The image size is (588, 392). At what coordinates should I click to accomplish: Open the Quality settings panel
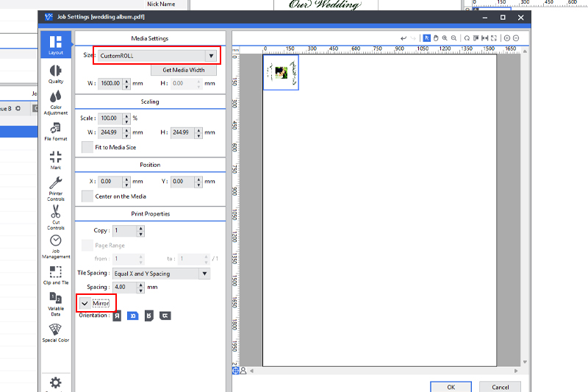[56, 74]
